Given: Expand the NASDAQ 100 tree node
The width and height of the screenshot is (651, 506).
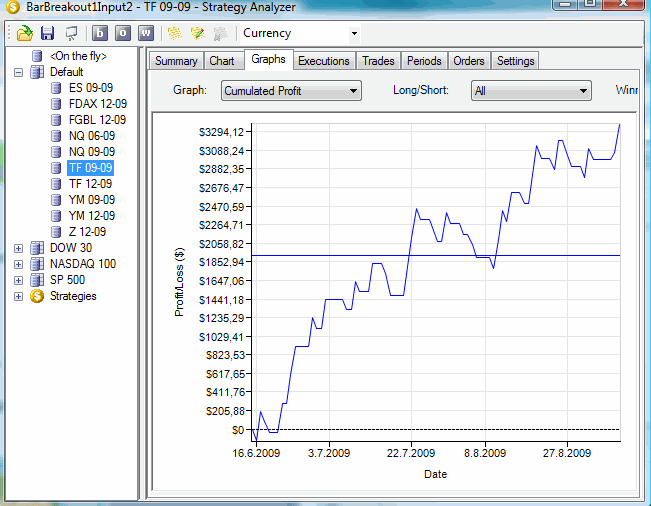Looking at the screenshot, I should coord(19,264).
